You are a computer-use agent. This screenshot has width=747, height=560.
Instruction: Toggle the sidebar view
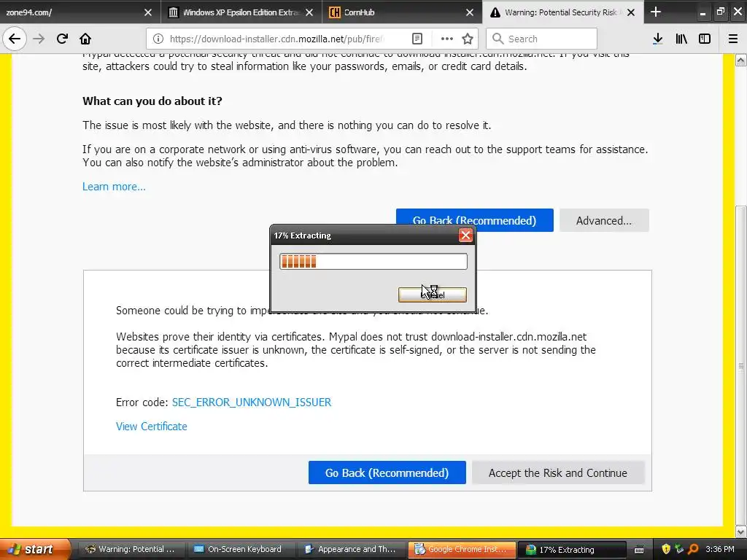[x=705, y=39]
